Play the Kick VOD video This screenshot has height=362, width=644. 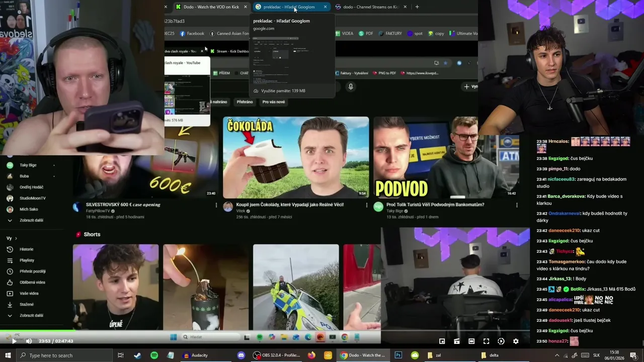click(14, 341)
